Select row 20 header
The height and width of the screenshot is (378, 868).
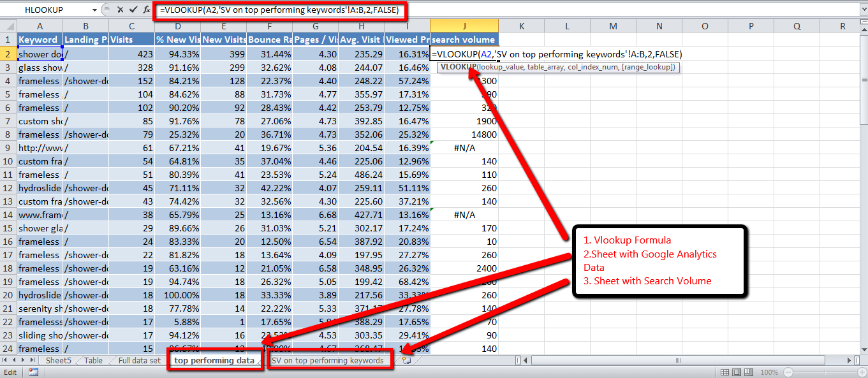tap(8, 295)
